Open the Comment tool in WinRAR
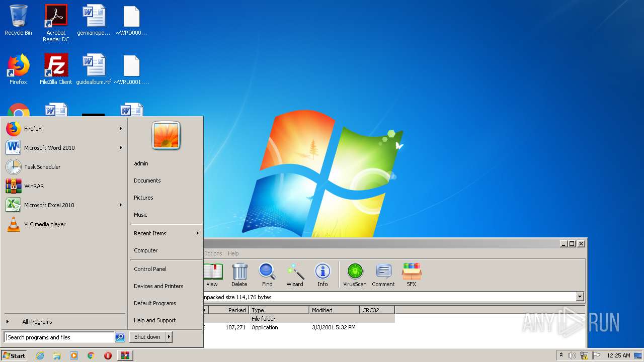Image resolution: width=644 pixels, height=362 pixels. click(383, 275)
